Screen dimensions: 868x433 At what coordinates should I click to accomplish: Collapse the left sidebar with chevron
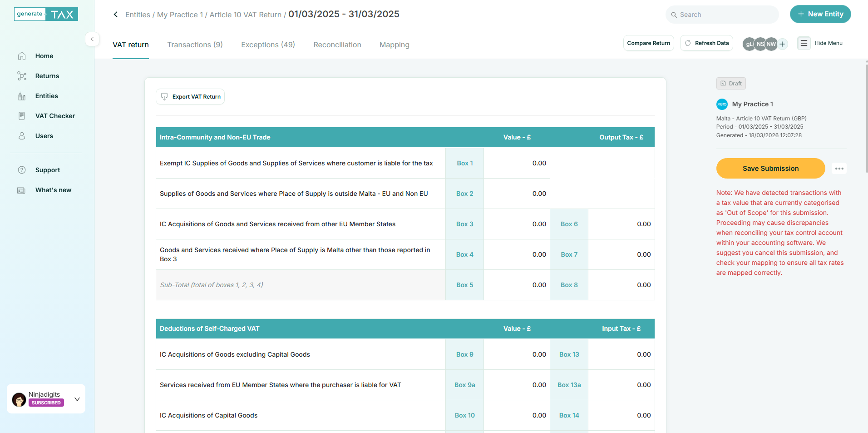click(92, 39)
